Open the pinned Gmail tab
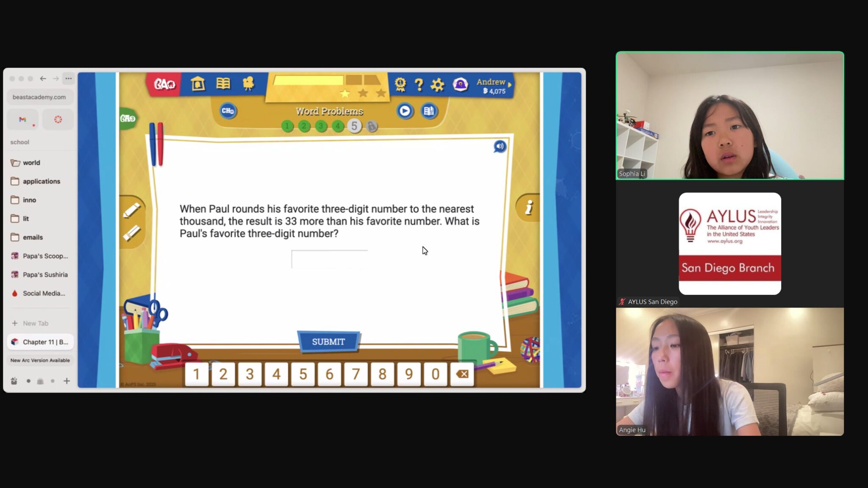The width and height of the screenshot is (868, 488). 22,119
